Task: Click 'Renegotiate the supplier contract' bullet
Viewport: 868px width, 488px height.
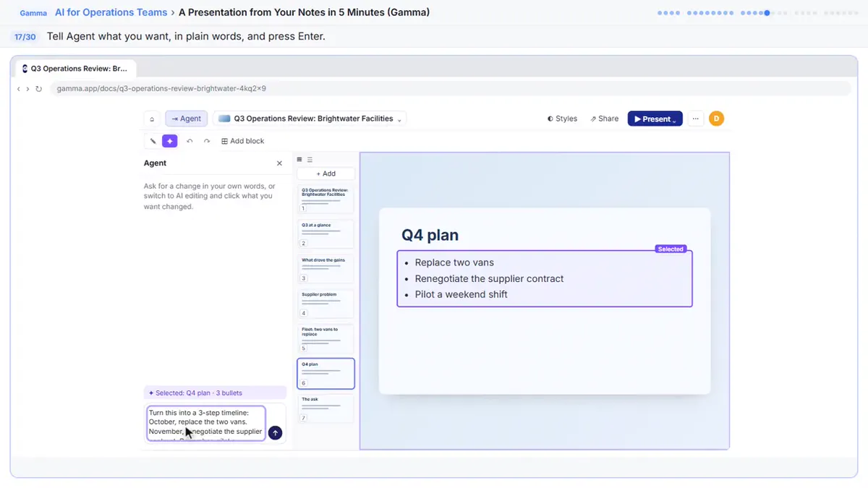Action: pyautogui.click(x=489, y=278)
